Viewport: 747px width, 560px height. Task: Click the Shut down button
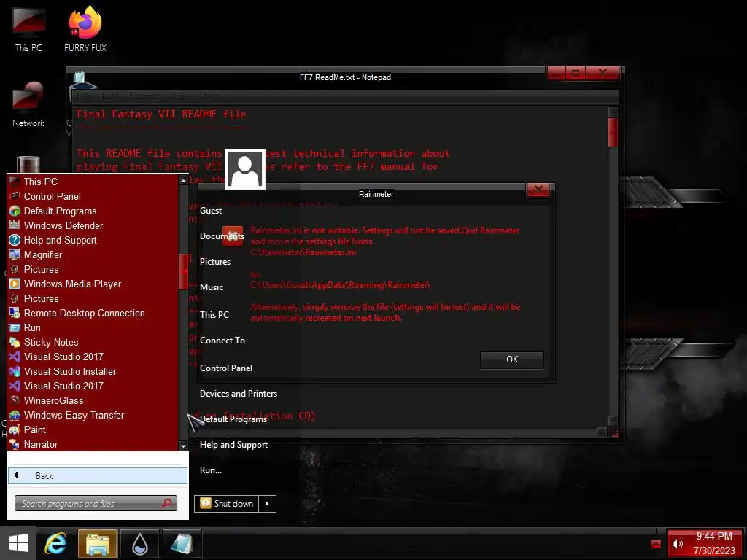point(227,503)
